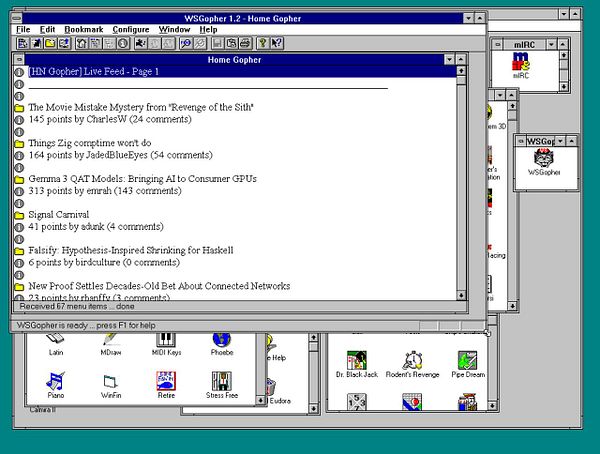Click the toolbar icon with the blue up arrow
Viewport: 600px width, 454px height.
coord(64,43)
